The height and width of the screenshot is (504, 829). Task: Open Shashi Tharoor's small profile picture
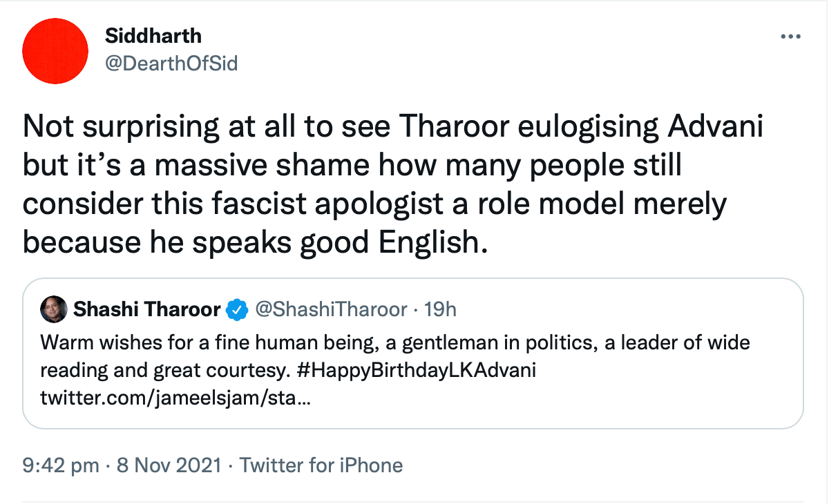55,310
